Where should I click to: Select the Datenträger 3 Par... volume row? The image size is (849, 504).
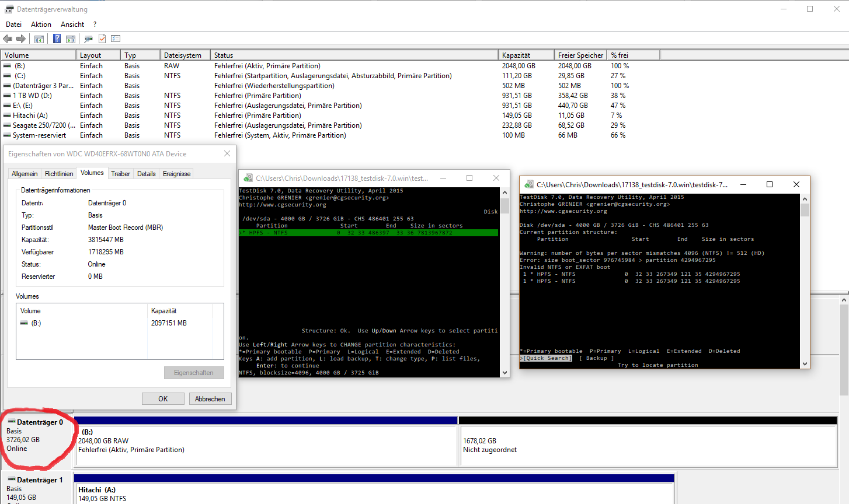click(x=330, y=86)
